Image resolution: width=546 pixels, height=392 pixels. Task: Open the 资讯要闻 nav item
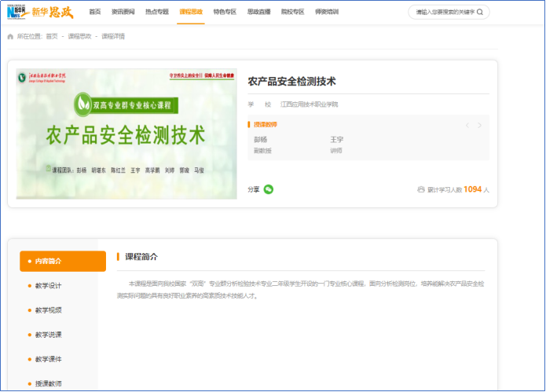click(x=123, y=12)
